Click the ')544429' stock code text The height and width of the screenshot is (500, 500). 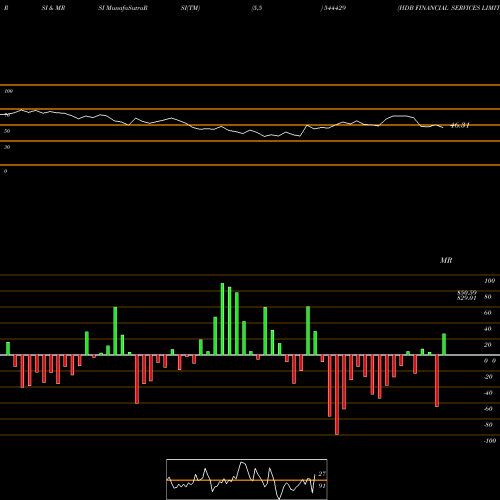333,8
